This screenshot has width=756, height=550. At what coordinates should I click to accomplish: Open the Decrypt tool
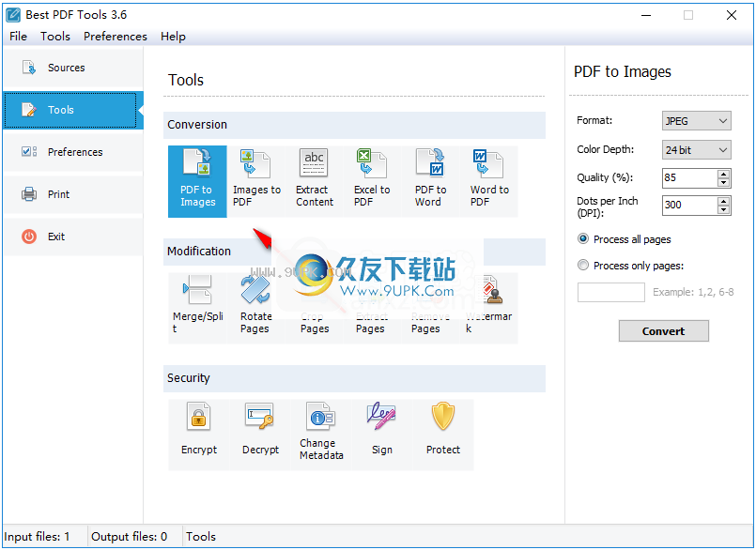tap(260, 435)
